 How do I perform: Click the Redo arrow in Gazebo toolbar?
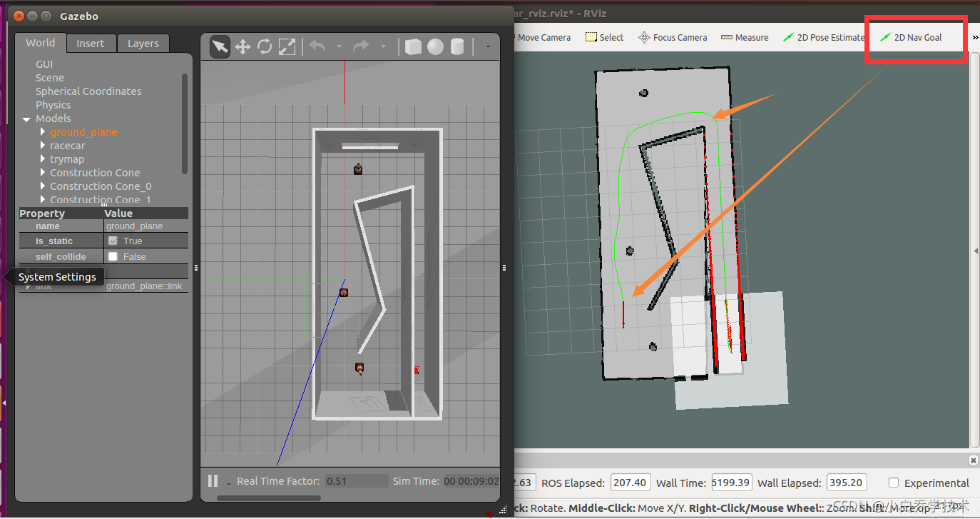tap(362, 47)
